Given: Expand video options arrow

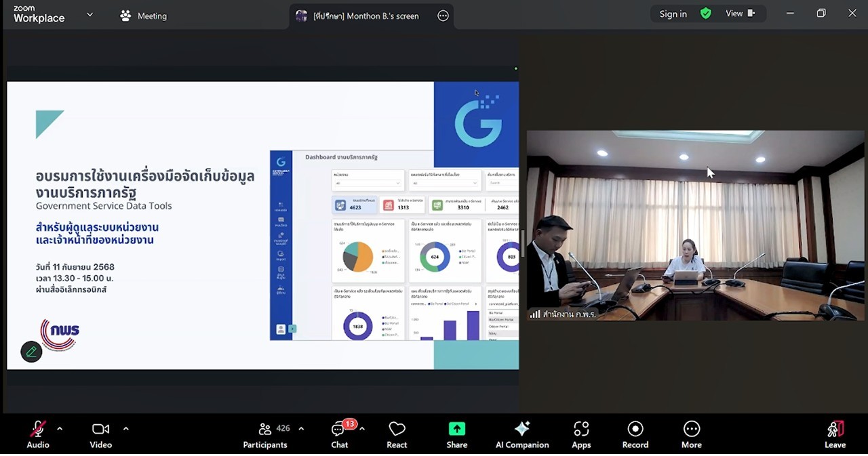Looking at the screenshot, I should 125,428.
